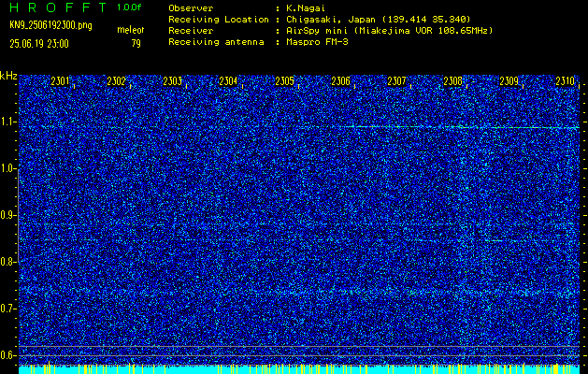Screen dimensions: 588x374
Task: Click the meteor count value 79
Action: (x=136, y=44)
